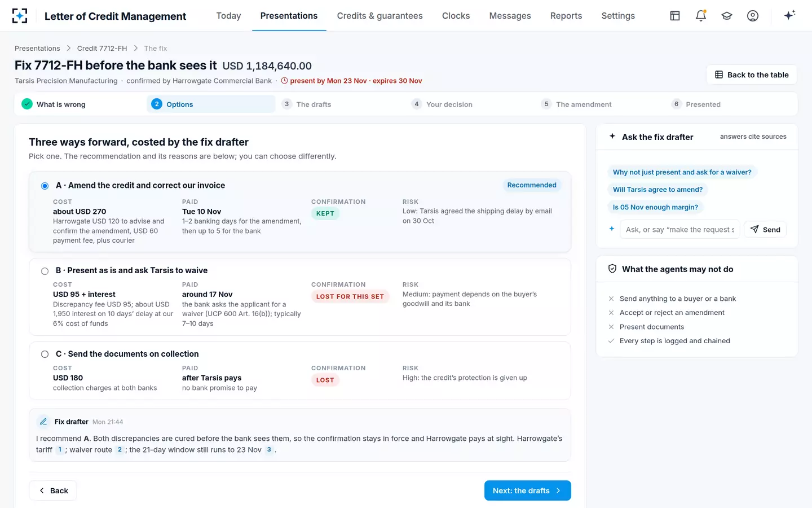Open citation 3 for 21-day window
The width and height of the screenshot is (812, 508).
[x=269, y=450]
